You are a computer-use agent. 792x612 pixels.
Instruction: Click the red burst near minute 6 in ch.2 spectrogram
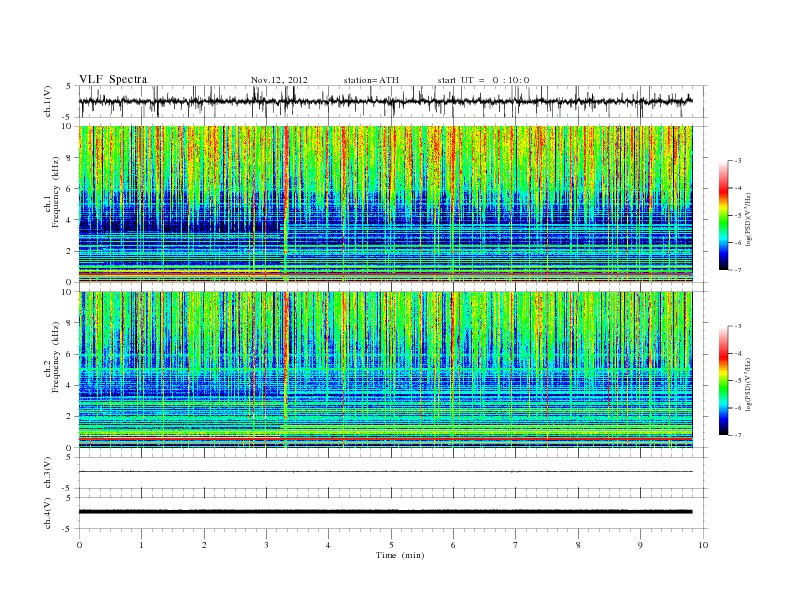(x=453, y=328)
